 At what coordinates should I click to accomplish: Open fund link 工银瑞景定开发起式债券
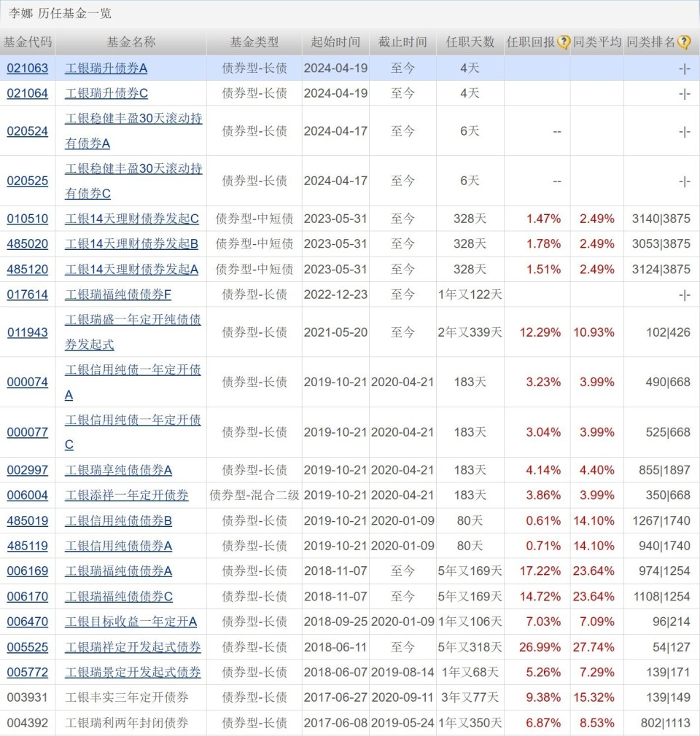(x=133, y=673)
